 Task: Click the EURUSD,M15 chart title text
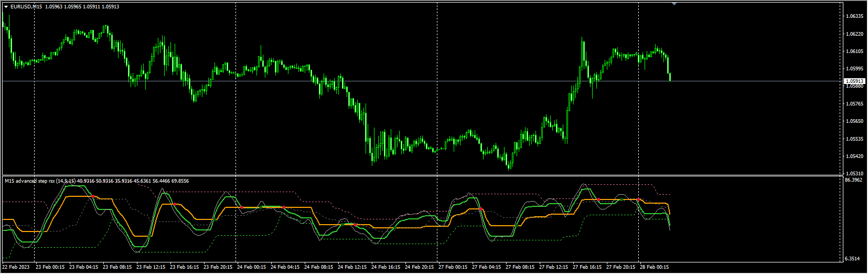tap(26, 7)
